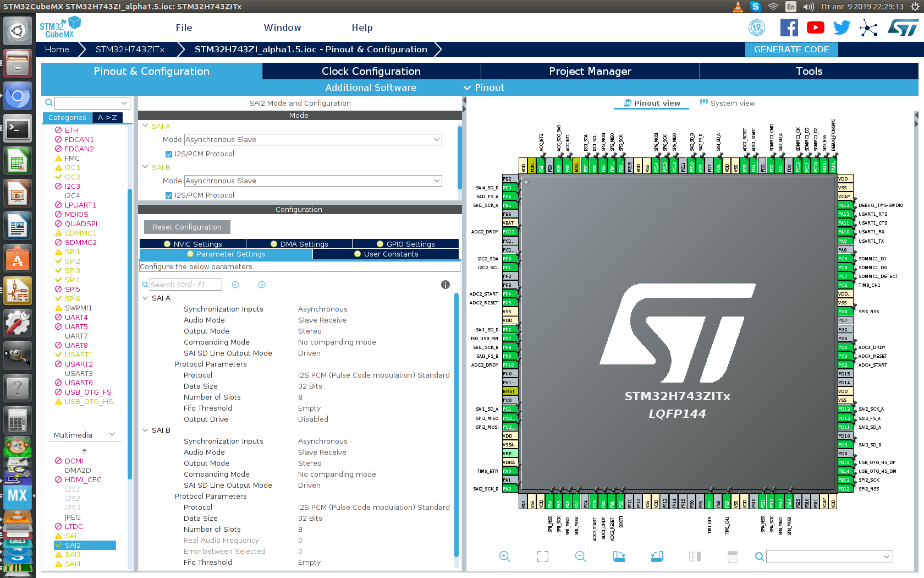Open the Terminal from the launcher

(18, 129)
